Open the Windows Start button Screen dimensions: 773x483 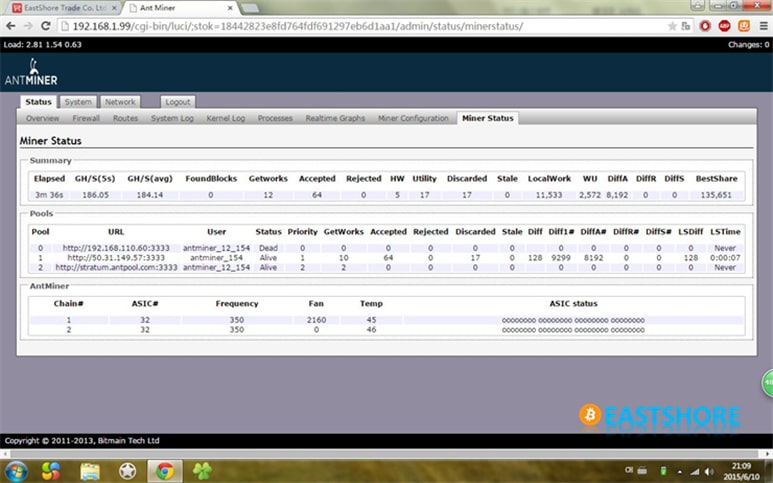coord(17,471)
